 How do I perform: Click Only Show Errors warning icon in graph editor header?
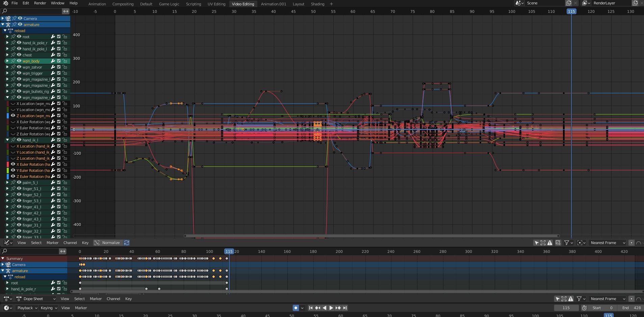pyautogui.click(x=550, y=243)
